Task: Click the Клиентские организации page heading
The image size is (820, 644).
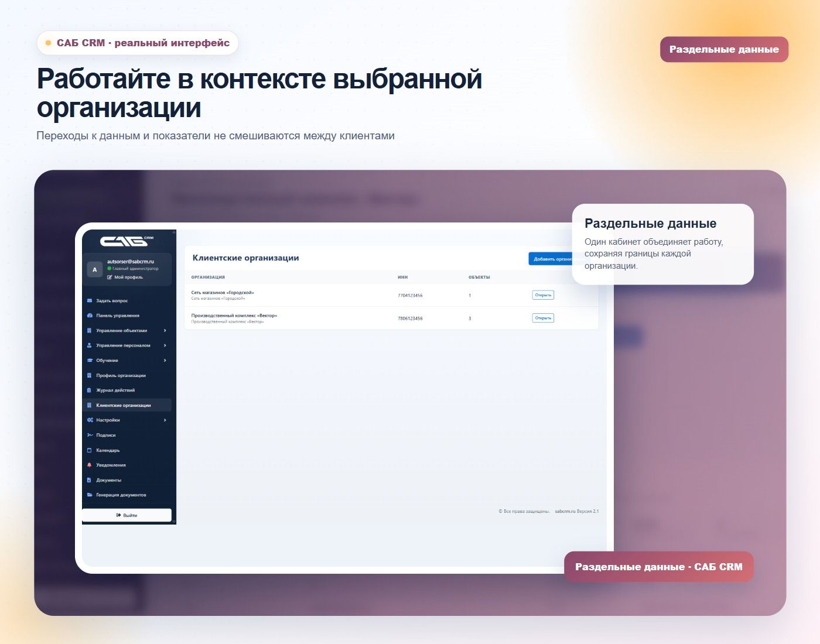Action: point(246,258)
